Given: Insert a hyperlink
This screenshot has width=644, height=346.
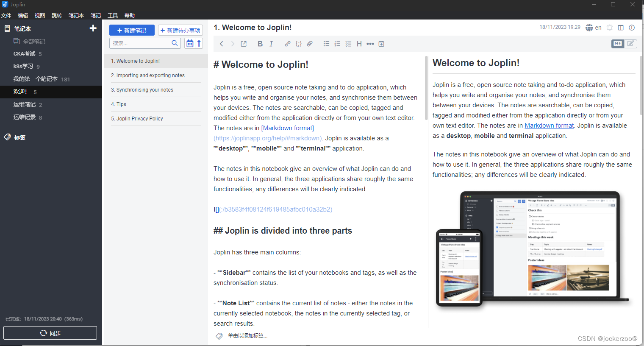Looking at the screenshot, I should (288, 44).
